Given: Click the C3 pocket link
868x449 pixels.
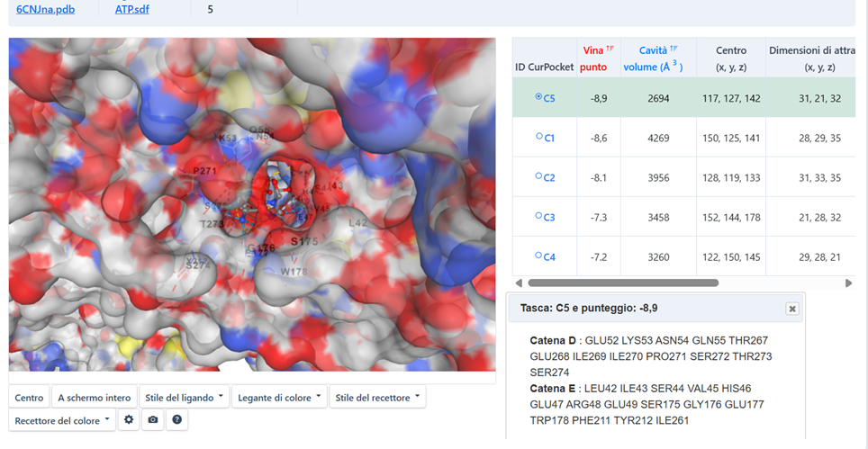Looking at the screenshot, I should click(549, 218).
